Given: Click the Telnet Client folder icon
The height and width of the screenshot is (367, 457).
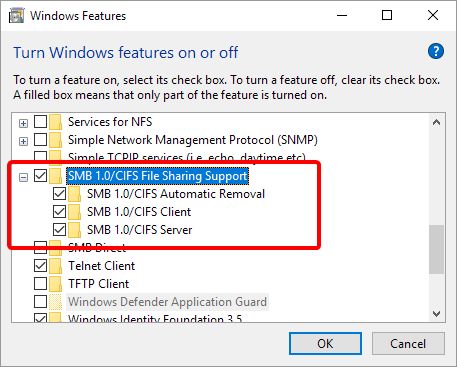Looking at the screenshot, I should click(x=56, y=266).
